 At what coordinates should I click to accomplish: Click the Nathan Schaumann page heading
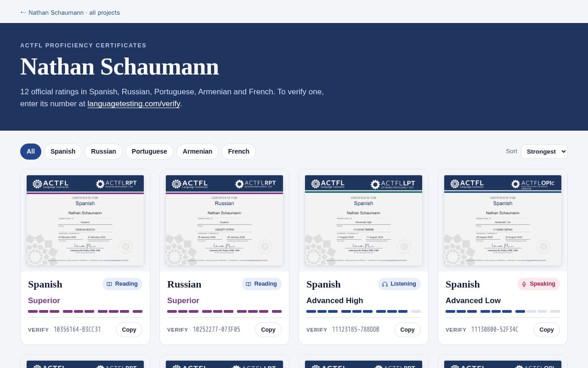click(119, 67)
